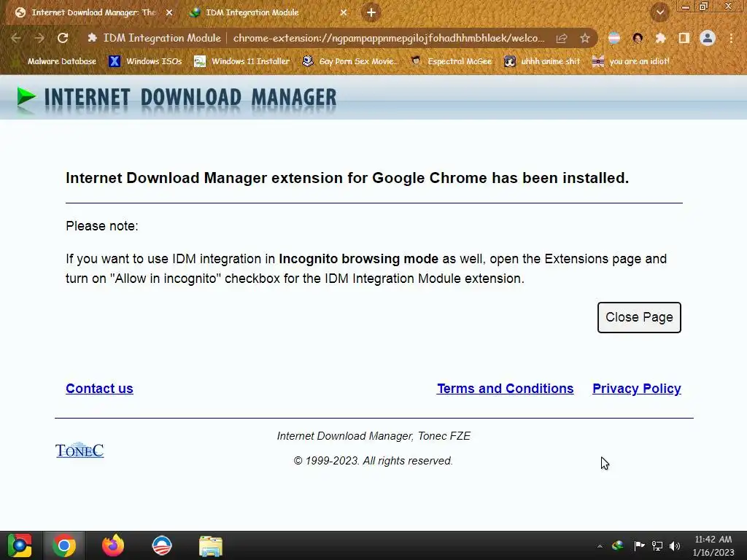747x560 pixels.
Task: Click the chrome-extension URL in the address bar
Action: (x=388, y=38)
